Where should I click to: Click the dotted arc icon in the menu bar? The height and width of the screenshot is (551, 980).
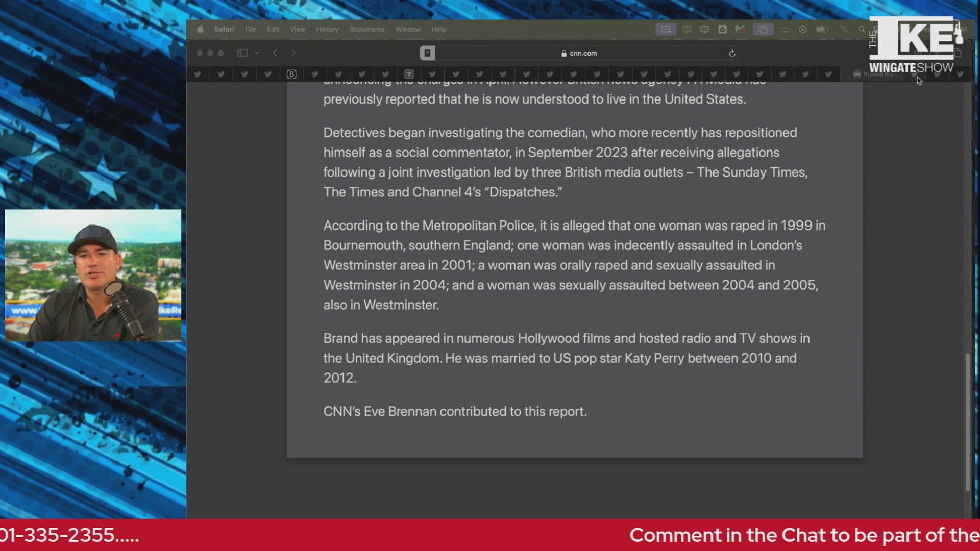coord(785,29)
